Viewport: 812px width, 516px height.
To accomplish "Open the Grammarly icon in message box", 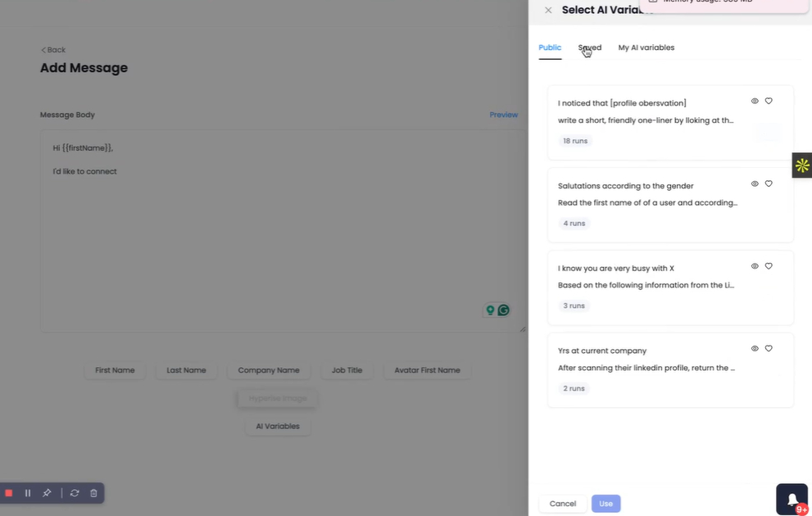I will pyautogui.click(x=503, y=310).
